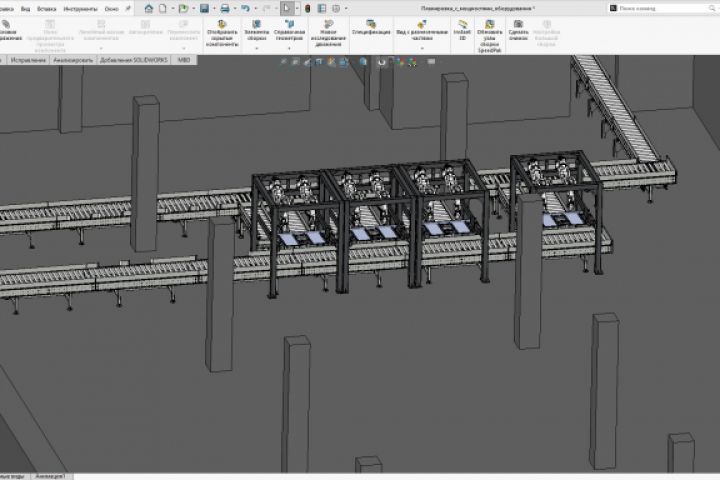This screenshot has height=480, width=720.
Task: Switch to the Добавления SOLIDWORKS tab
Action: click(135, 60)
